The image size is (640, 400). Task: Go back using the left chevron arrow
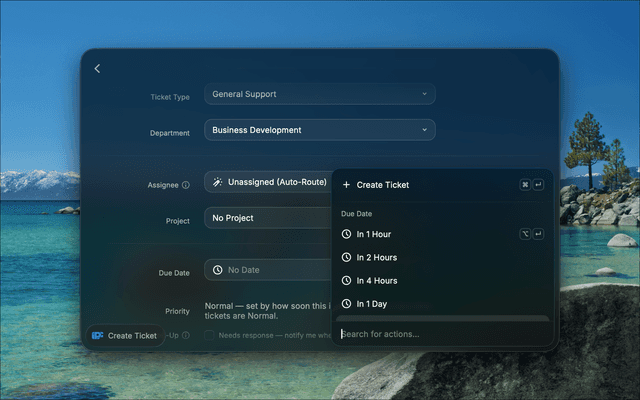click(97, 69)
